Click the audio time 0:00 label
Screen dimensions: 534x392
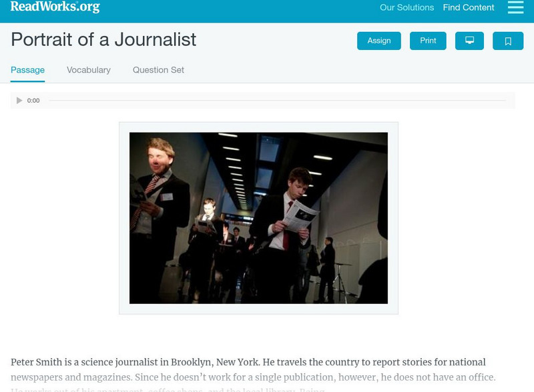click(33, 101)
